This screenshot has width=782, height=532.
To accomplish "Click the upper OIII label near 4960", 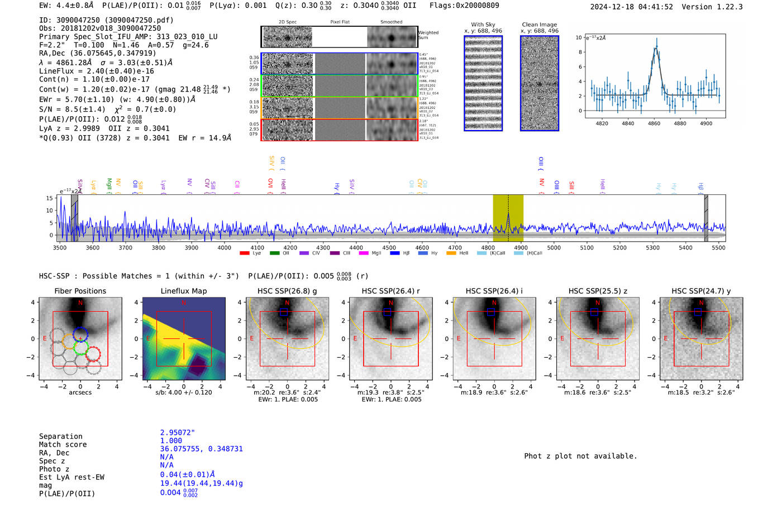I will (541, 163).
